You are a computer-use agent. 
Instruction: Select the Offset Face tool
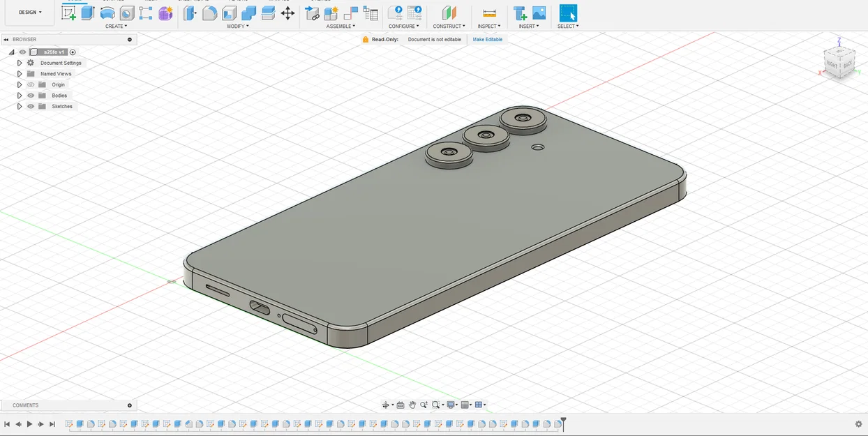[268, 13]
